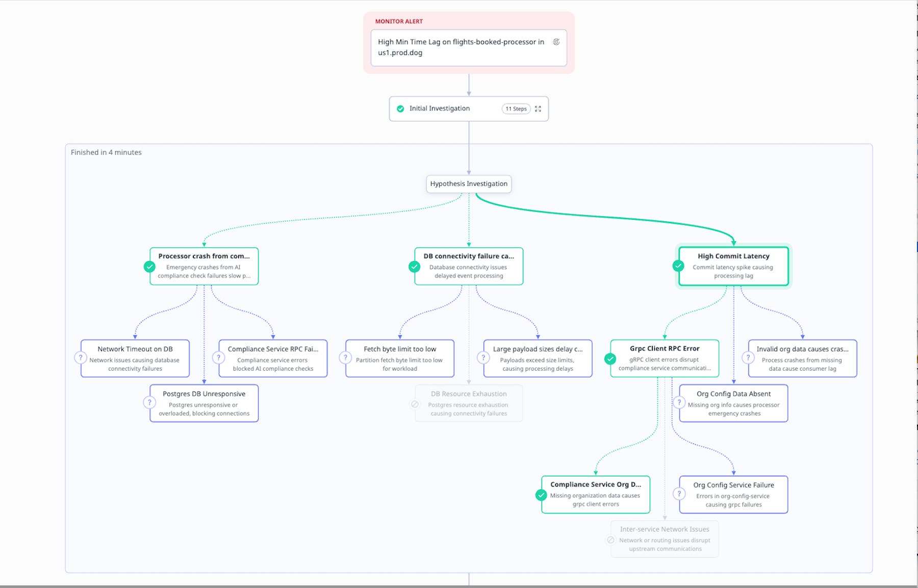Open the High Min Time Lag alert title

(461, 47)
